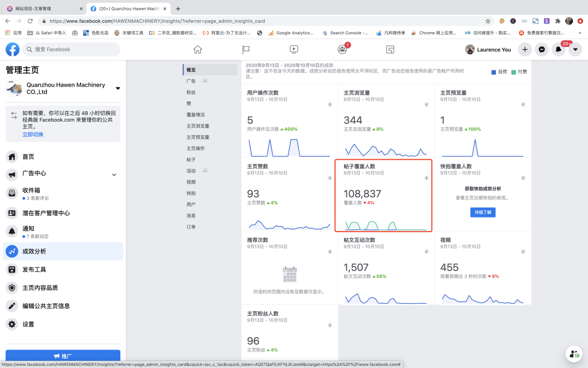
Task: Click the Facebook logo
Action: 13,50
